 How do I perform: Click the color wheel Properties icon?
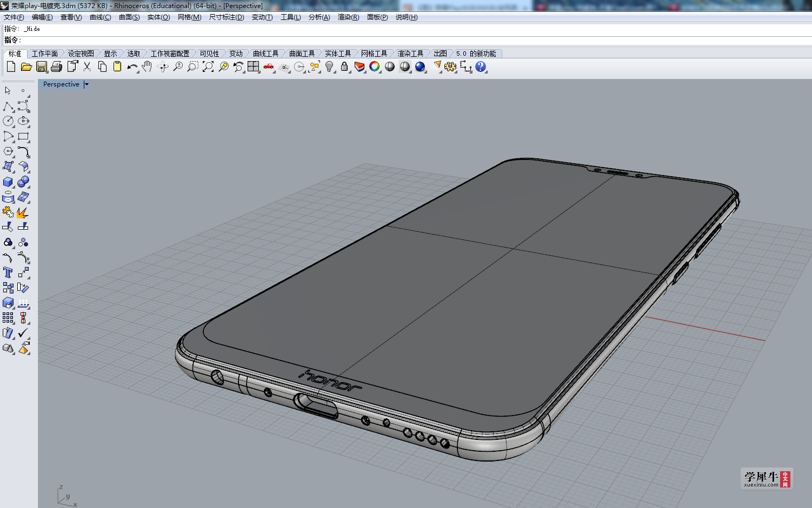[375, 66]
